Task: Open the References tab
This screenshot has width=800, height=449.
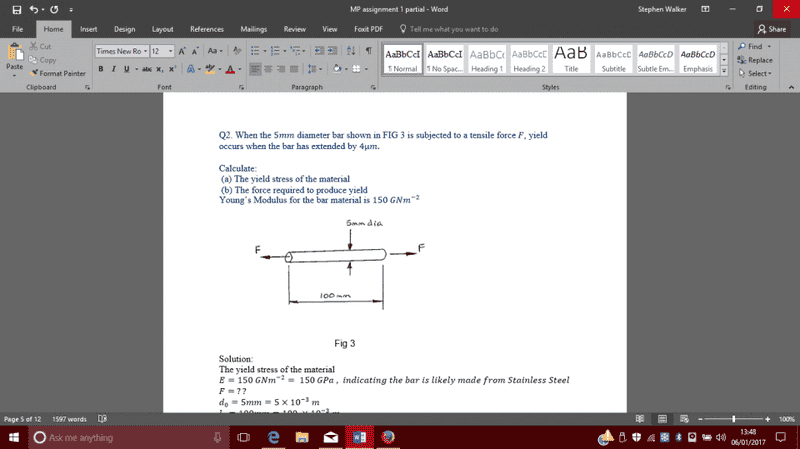Action: [206, 29]
